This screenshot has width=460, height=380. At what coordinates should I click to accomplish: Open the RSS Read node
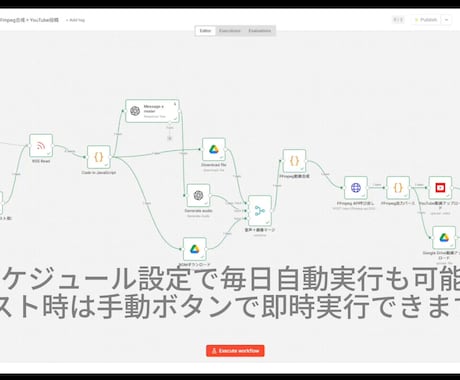click(x=41, y=146)
